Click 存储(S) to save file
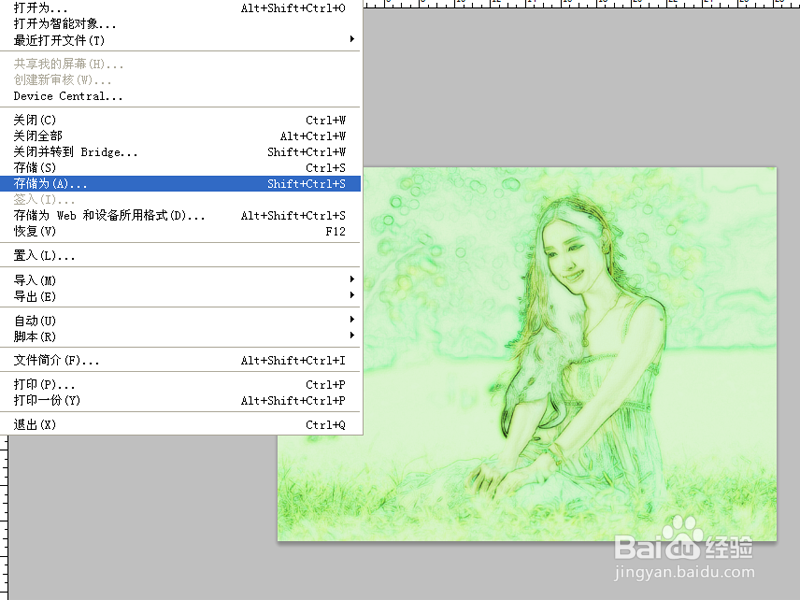This screenshot has width=800, height=600. click(180, 167)
